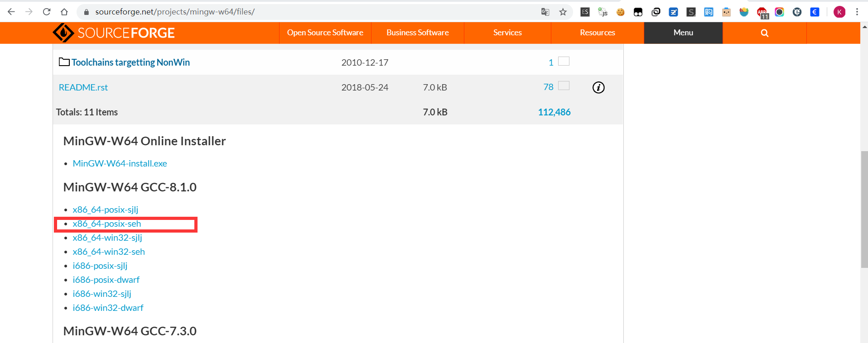868x343 pixels.
Task: Open the K profile avatar
Action: pyautogui.click(x=839, y=12)
